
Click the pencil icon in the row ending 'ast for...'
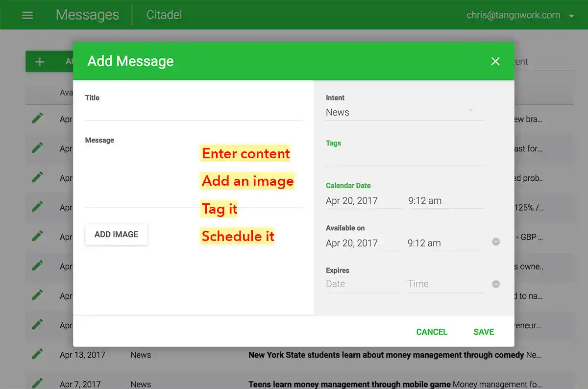tap(37, 147)
